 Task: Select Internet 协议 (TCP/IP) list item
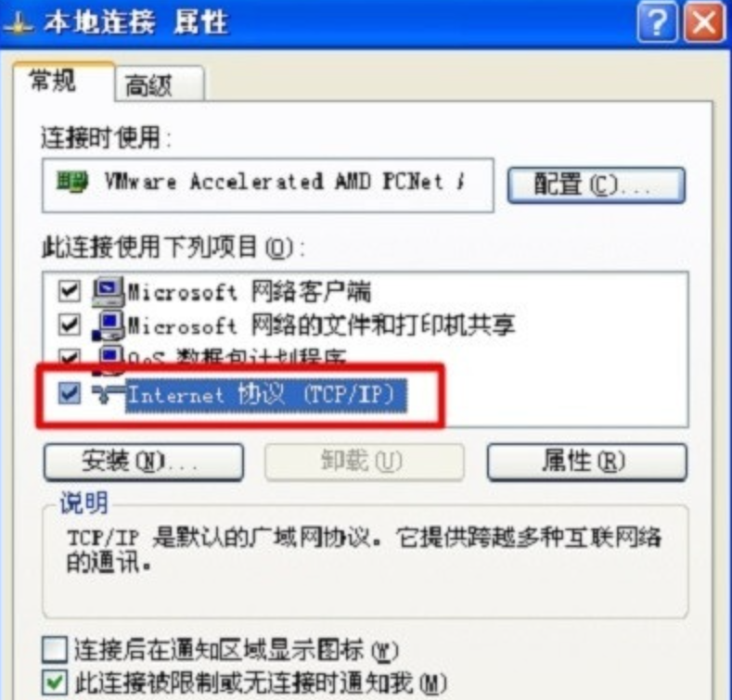pos(266,395)
